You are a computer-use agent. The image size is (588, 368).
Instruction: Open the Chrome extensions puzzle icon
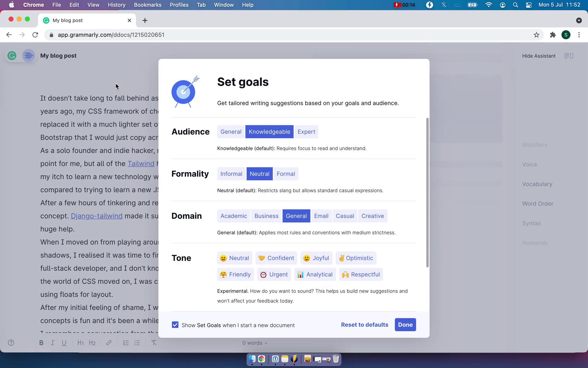(553, 35)
